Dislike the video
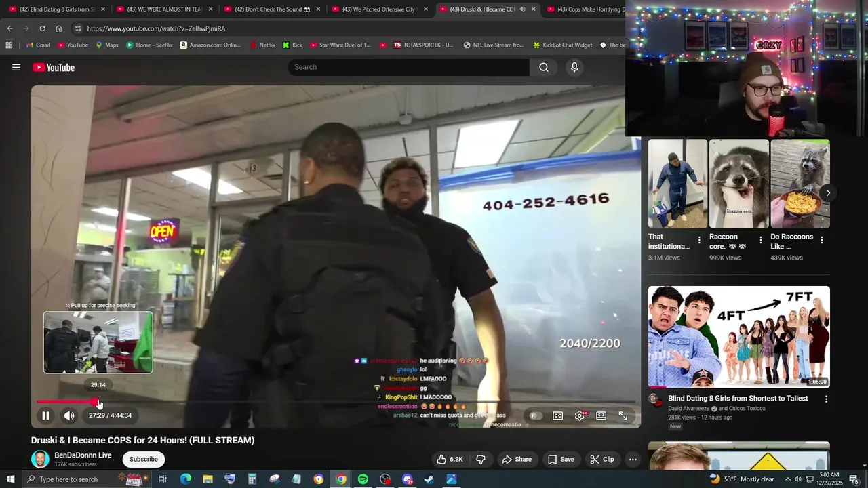This screenshot has height=488, width=868. coord(481,459)
